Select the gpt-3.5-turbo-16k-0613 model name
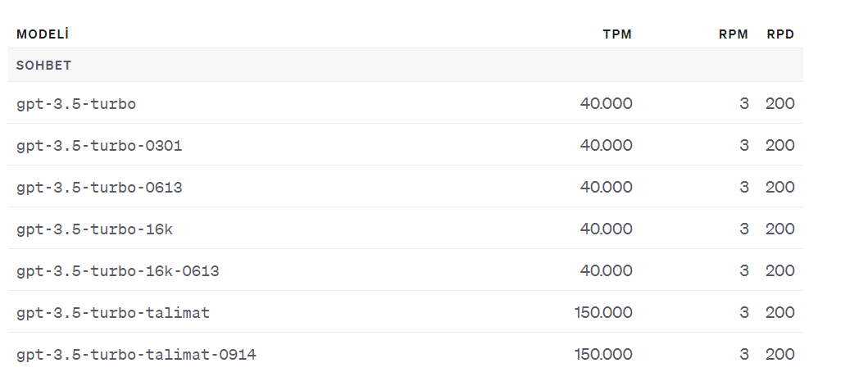868x372 pixels. [x=118, y=271]
